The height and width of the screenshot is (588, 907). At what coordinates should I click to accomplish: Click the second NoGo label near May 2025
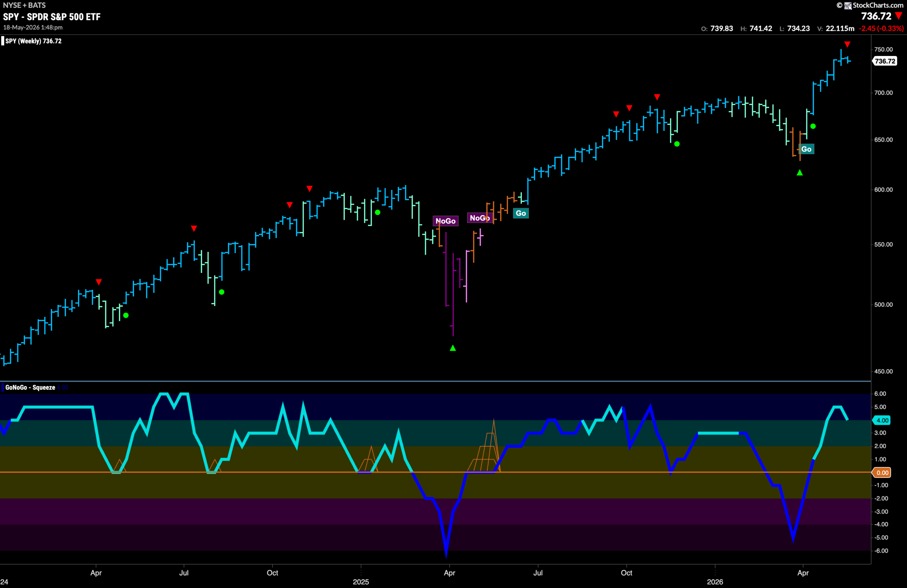(x=479, y=218)
